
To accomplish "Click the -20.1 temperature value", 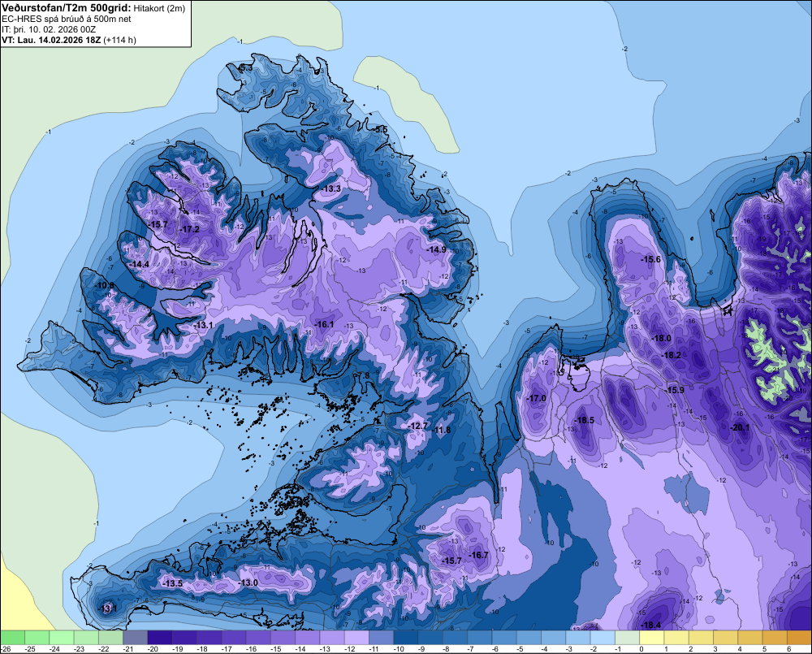I will pos(740,427).
